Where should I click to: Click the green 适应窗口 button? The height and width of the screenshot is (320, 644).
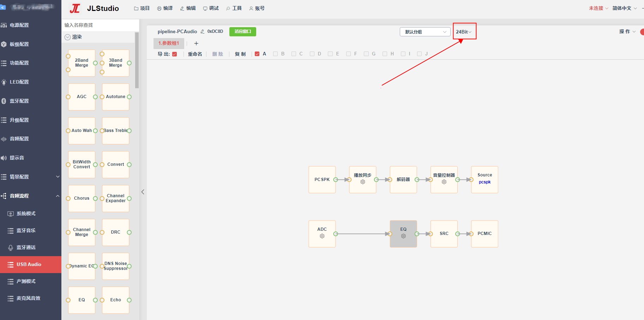pos(243,32)
